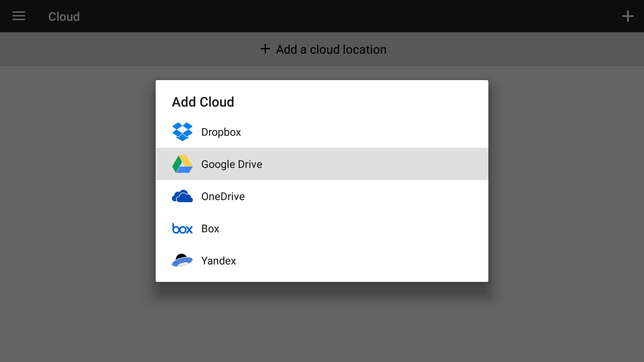This screenshot has height=362, width=644.
Task: Click the plus icon in top bar
Action: (x=628, y=16)
